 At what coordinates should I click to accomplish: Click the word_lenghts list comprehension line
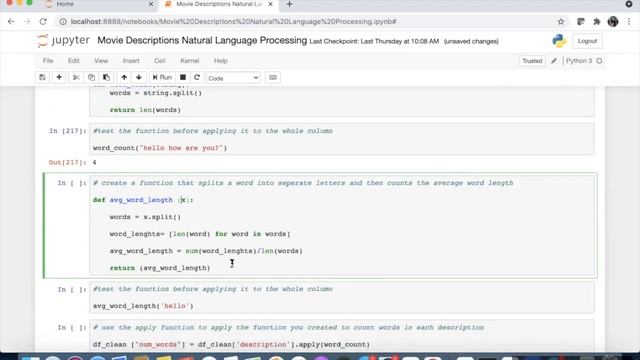200,234
